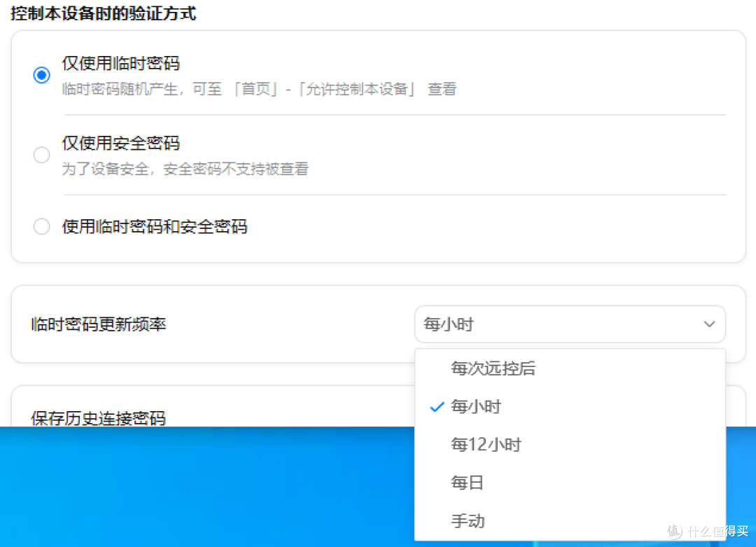Viewport: 756px width, 547px height.
Task: Click the 安全密码不支持被查看 description text
Action: pos(185,169)
